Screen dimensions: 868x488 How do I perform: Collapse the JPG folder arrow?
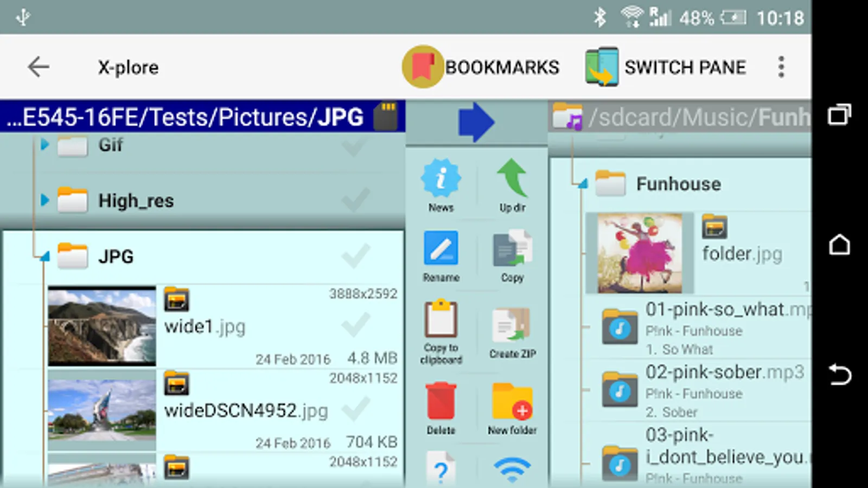click(x=45, y=256)
